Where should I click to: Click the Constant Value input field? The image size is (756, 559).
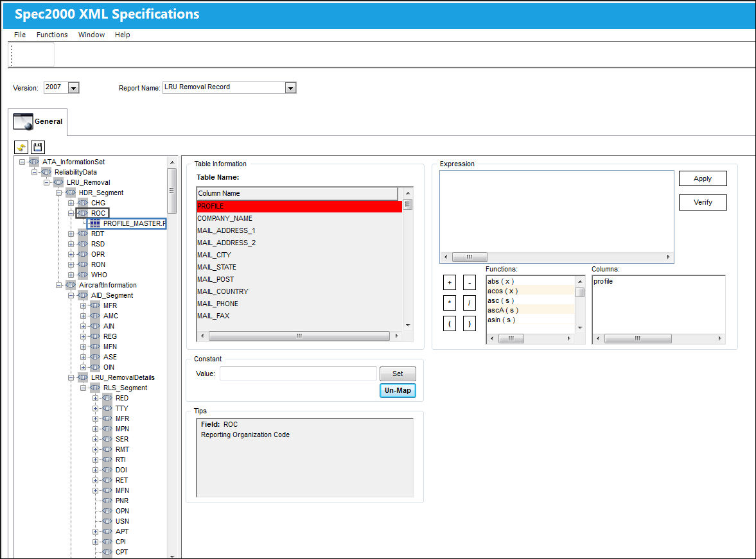[x=298, y=374]
